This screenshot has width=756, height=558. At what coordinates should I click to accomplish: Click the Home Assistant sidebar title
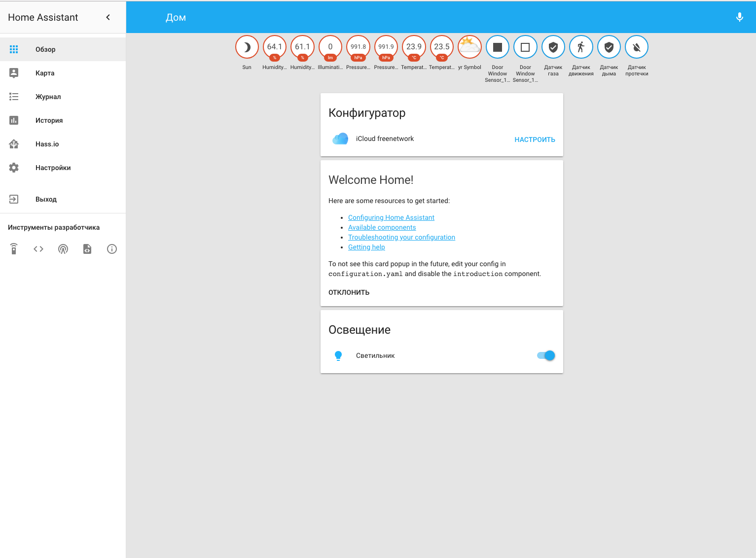(x=43, y=17)
